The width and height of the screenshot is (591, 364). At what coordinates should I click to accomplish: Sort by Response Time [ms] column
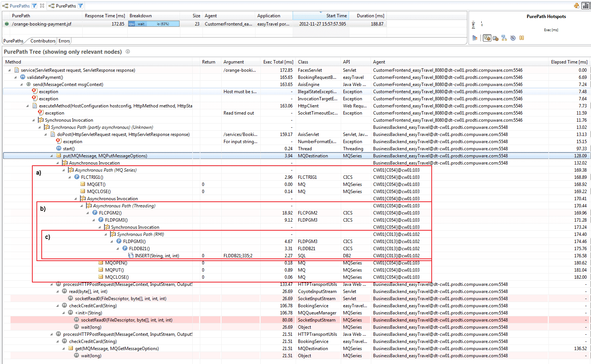pos(105,16)
